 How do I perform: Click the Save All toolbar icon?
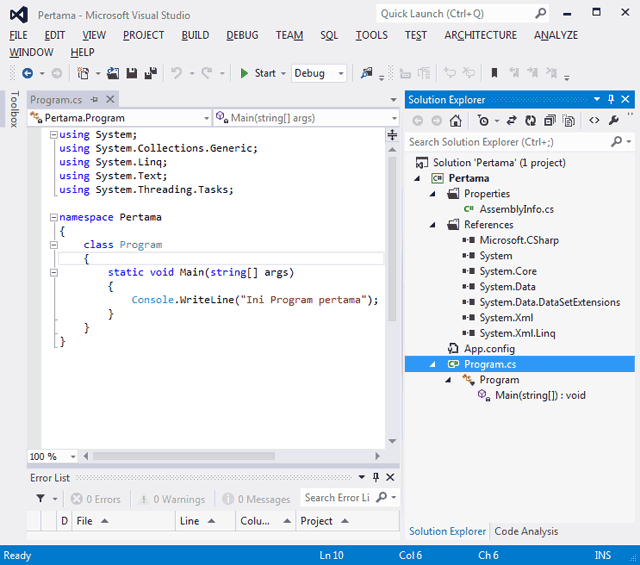point(151,73)
